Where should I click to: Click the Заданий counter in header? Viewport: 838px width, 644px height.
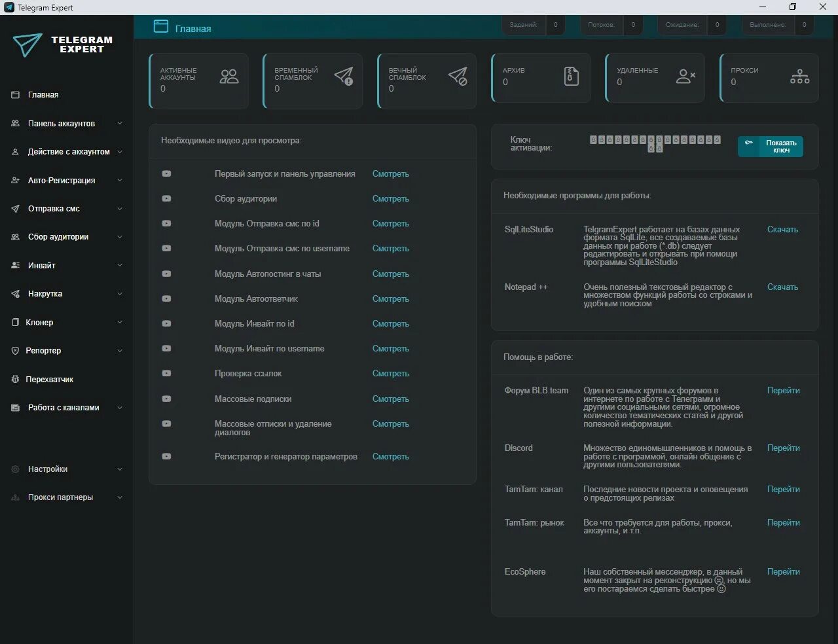coord(534,25)
